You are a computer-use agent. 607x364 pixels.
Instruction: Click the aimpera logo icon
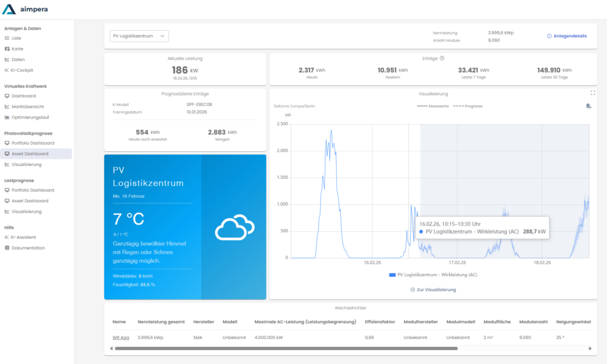click(9, 9)
